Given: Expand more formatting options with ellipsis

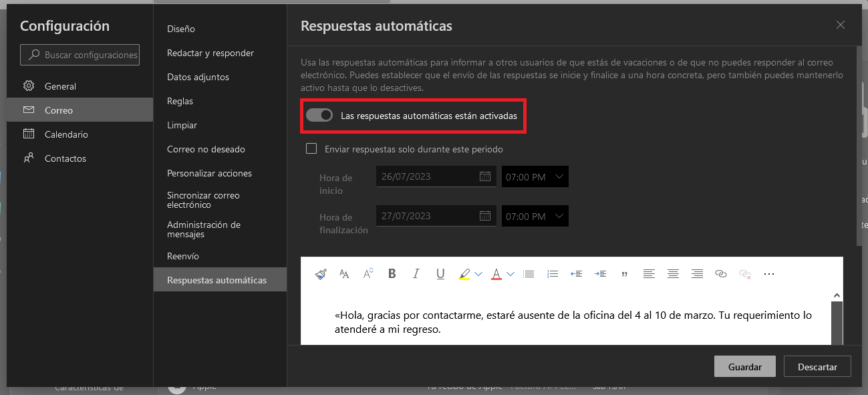Looking at the screenshot, I should pyautogui.click(x=769, y=273).
